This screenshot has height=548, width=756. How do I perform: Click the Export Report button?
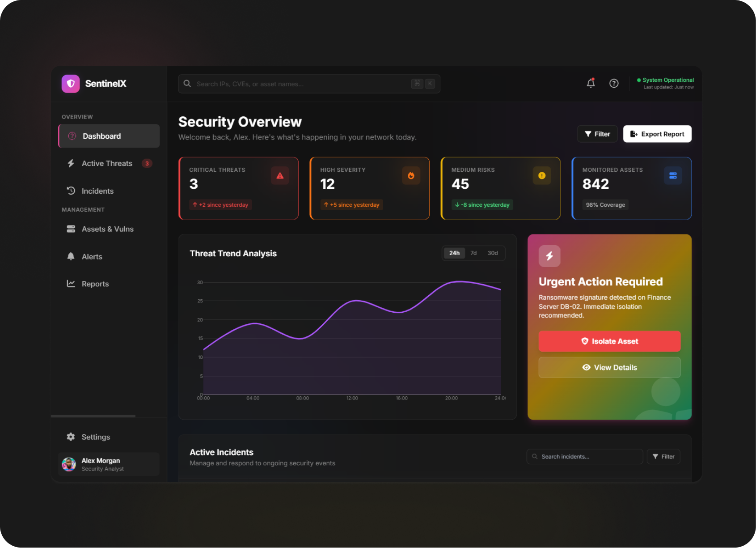657,134
